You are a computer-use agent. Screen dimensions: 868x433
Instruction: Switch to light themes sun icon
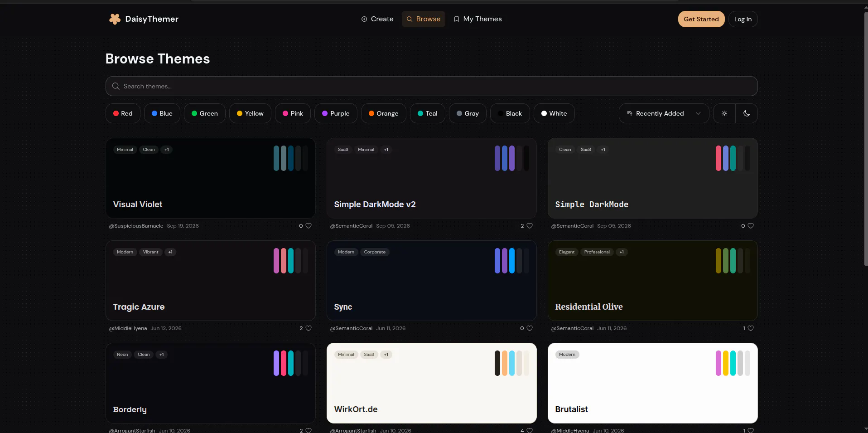pos(724,113)
